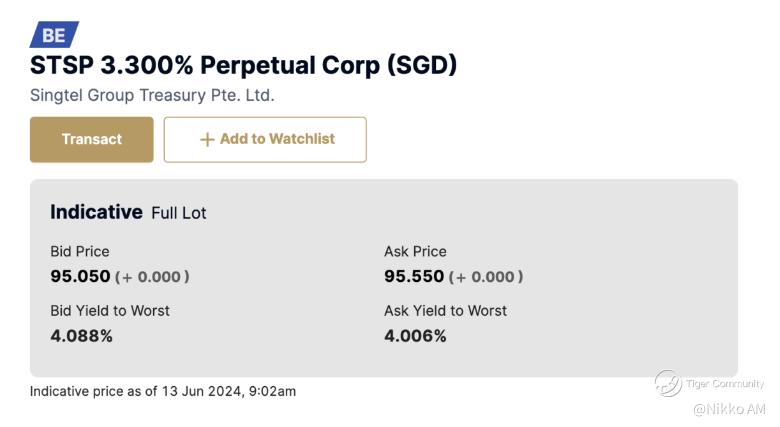Open Singtel Group Treasury Pte. Ltd. issuer link
Viewport: 780px width, 427px height.
coord(152,96)
